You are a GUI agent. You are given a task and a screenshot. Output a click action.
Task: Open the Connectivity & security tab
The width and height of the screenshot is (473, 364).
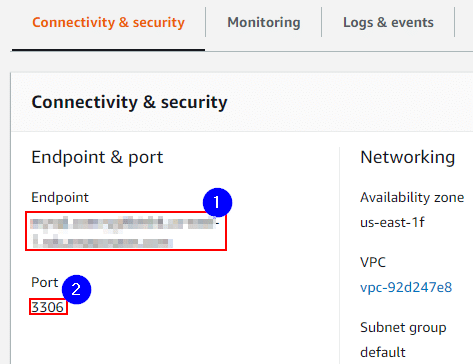pyautogui.click(x=108, y=23)
